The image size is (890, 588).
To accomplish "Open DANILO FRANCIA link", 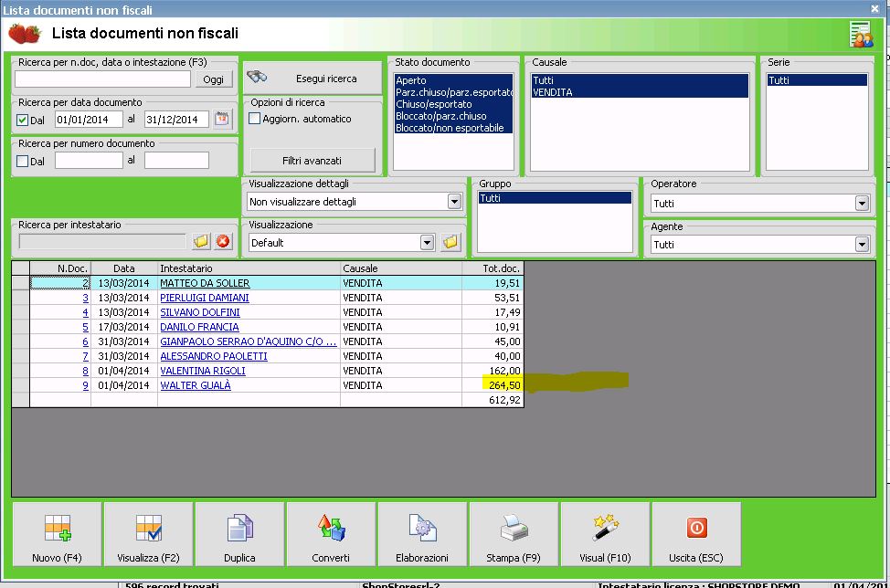I will (199, 327).
